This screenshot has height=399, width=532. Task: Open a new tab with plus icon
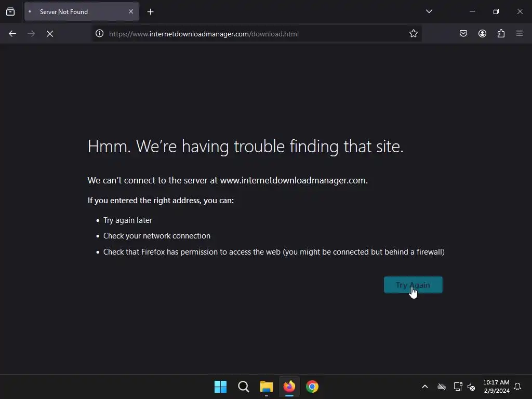[x=150, y=12]
